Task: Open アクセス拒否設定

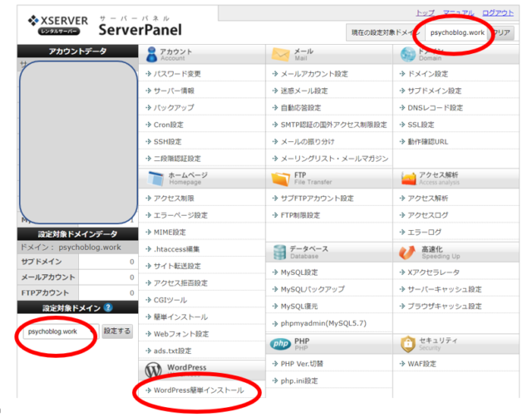Action: point(180,283)
